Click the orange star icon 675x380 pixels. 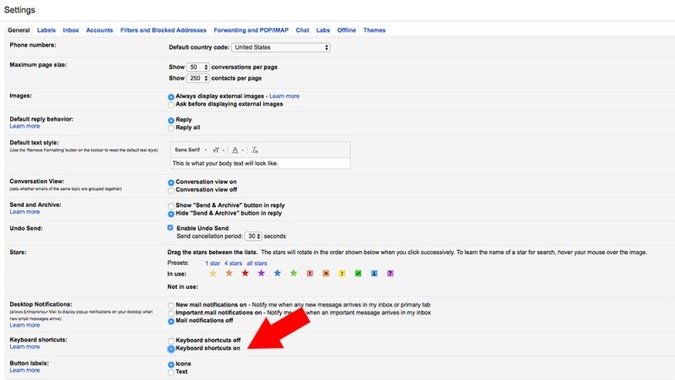click(229, 273)
